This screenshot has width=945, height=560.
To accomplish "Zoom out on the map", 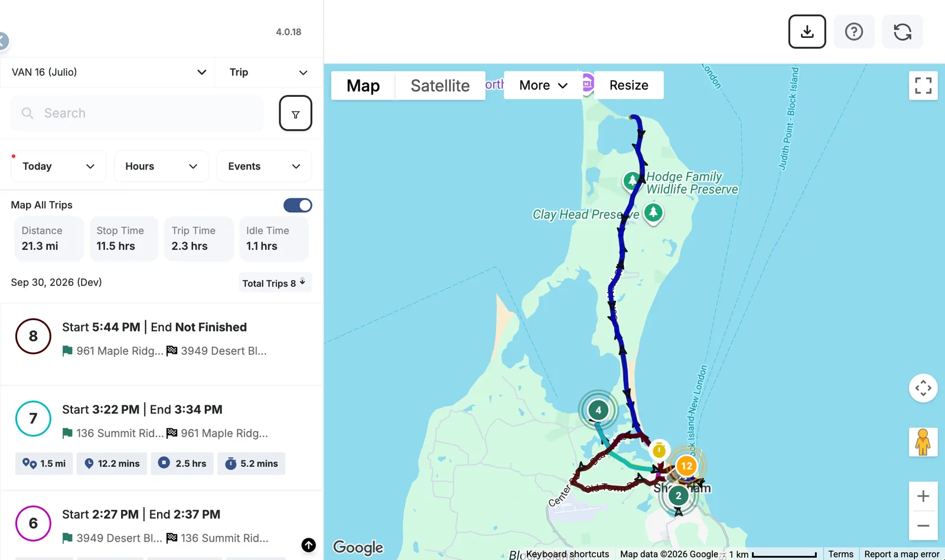I will point(923,526).
